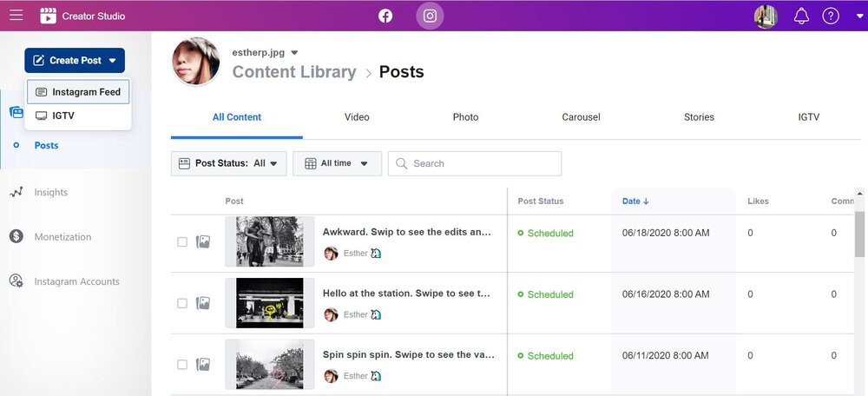
Task: Choose Instagram Feed from Create Post menu
Action: (78, 92)
